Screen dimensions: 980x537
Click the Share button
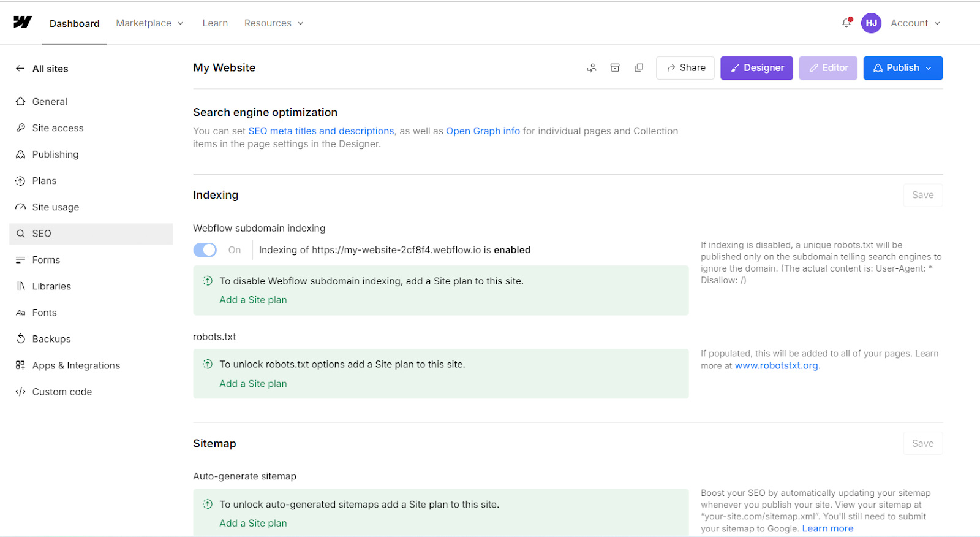(685, 68)
